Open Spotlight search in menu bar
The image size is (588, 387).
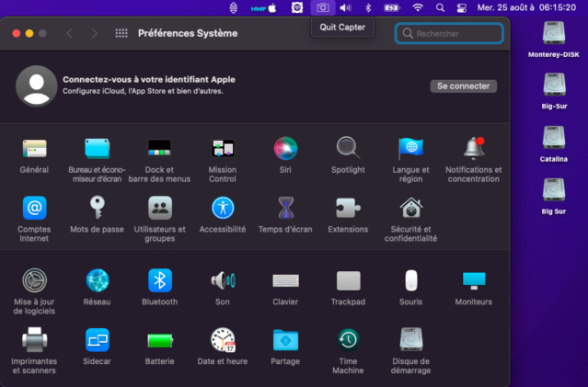pos(440,7)
